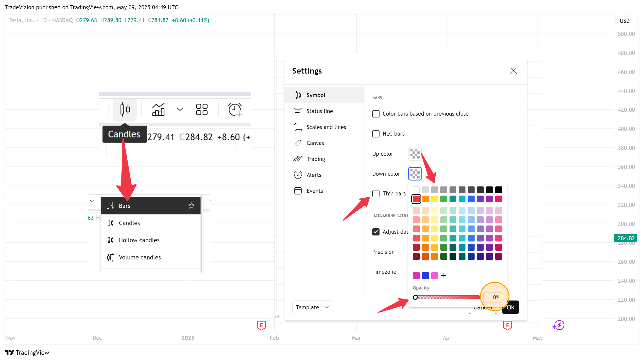Add a custom color with plus icon
The image size is (644, 361).
444,275
